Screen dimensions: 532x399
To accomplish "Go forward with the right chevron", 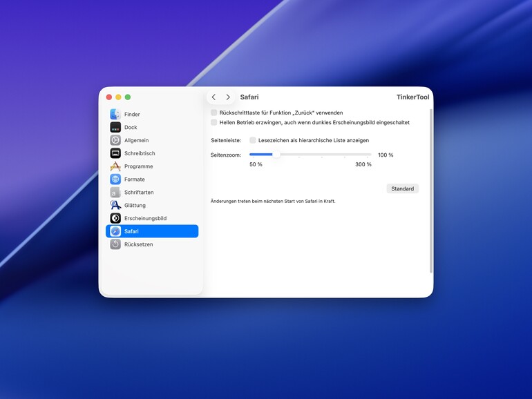I will (x=228, y=97).
